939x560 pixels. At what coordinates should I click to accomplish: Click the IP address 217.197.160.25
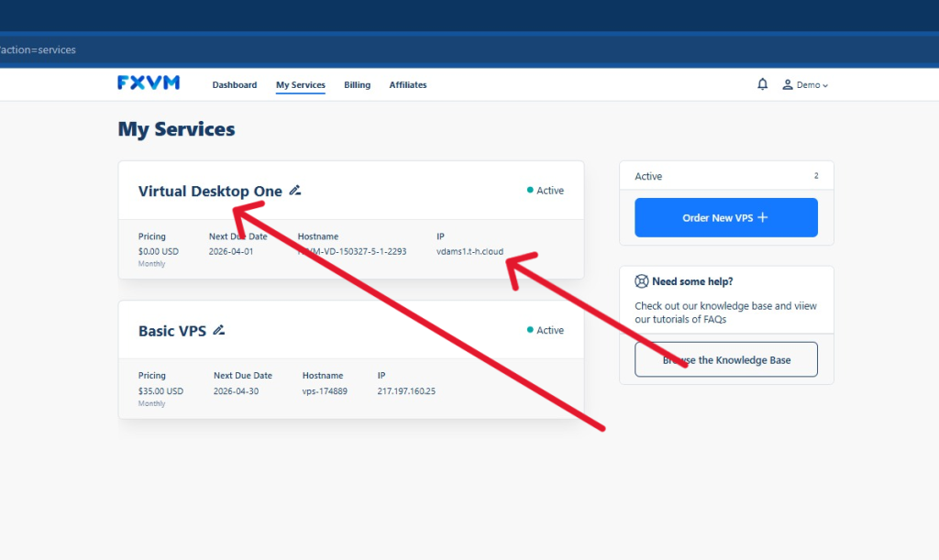point(406,391)
